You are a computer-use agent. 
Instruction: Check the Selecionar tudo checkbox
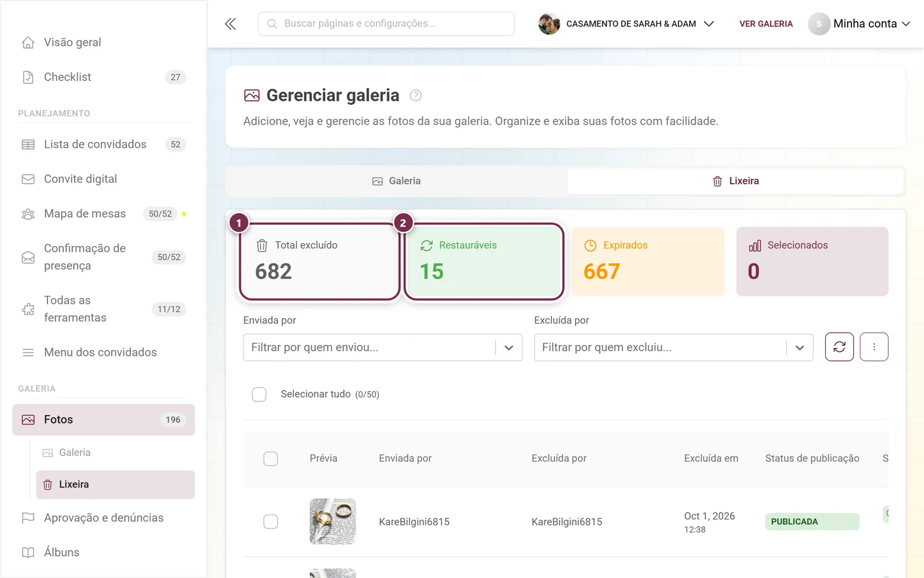259,394
